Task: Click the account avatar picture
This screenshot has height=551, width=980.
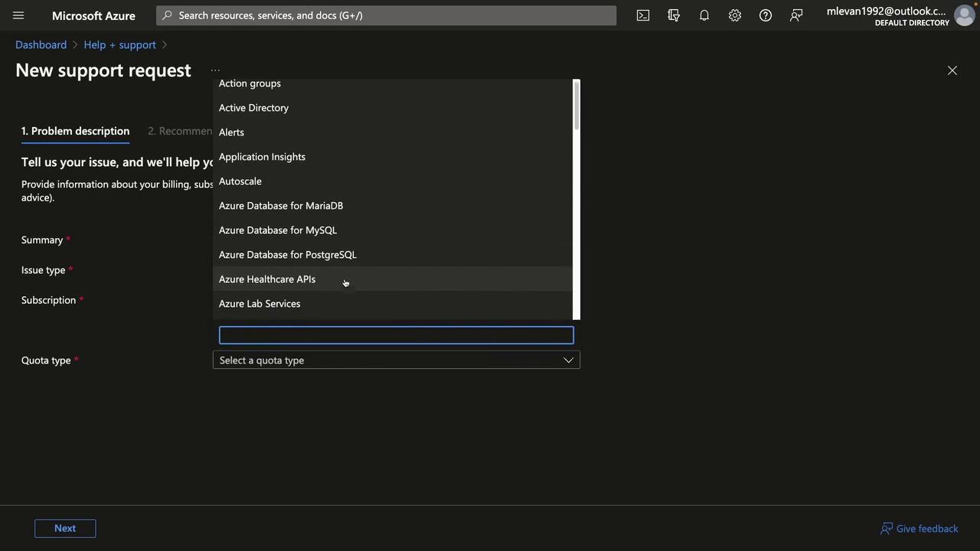Action: pyautogui.click(x=965, y=15)
